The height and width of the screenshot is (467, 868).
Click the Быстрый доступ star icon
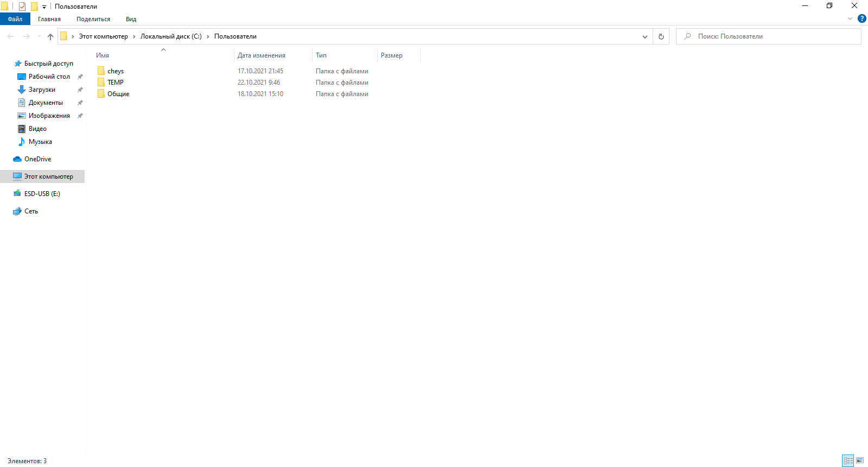pyautogui.click(x=17, y=64)
